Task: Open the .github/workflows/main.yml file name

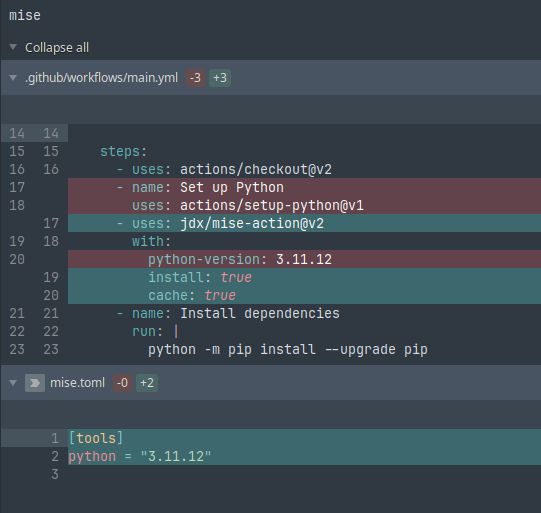Action: coord(101,78)
